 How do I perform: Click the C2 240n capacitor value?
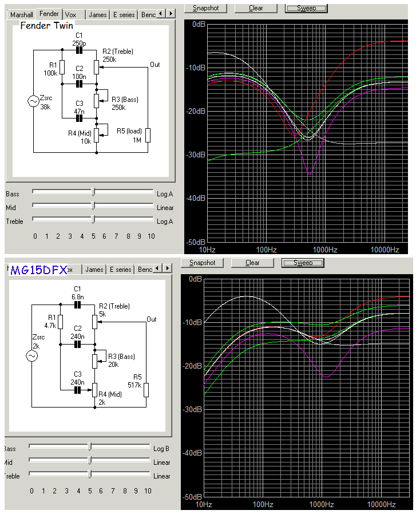(x=78, y=337)
